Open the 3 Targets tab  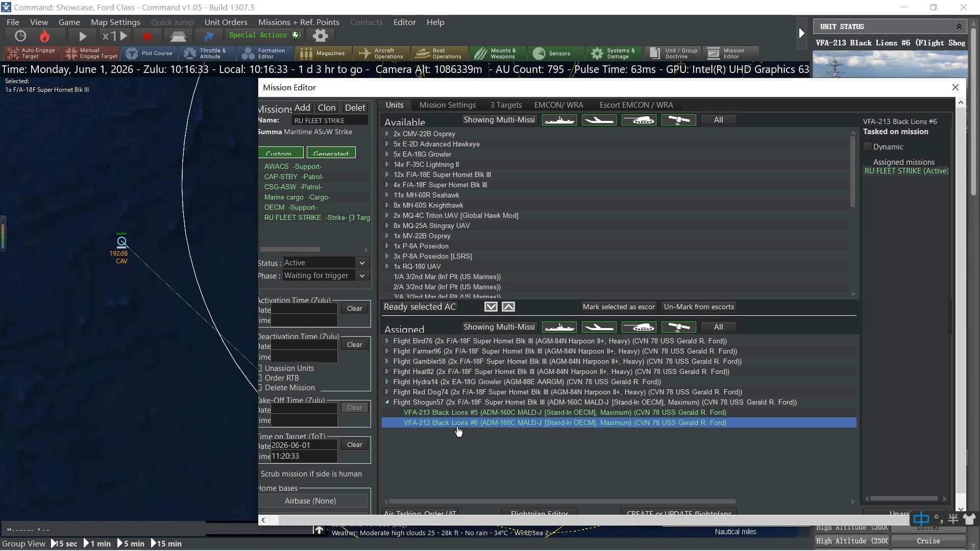[506, 105]
